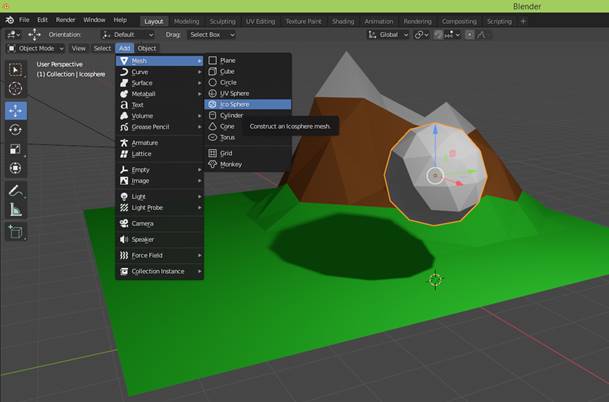609x402 pixels.
Task: Open the viewport Select menu
Action: click(102, 49)
